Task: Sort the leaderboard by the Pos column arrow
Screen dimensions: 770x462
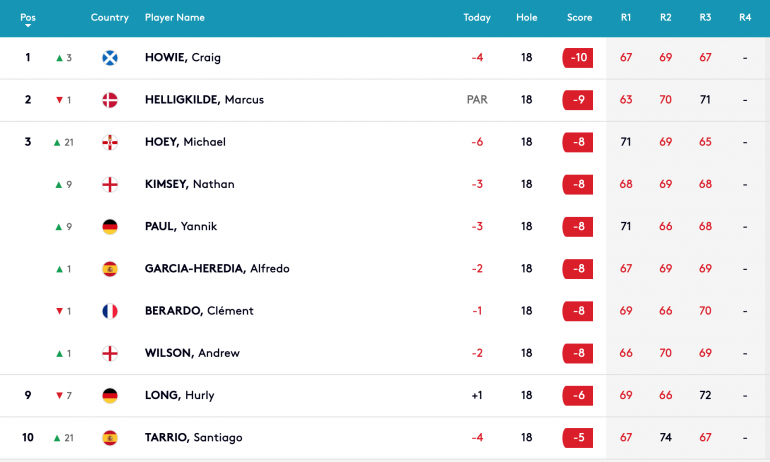Action: (x=28, y=26)
